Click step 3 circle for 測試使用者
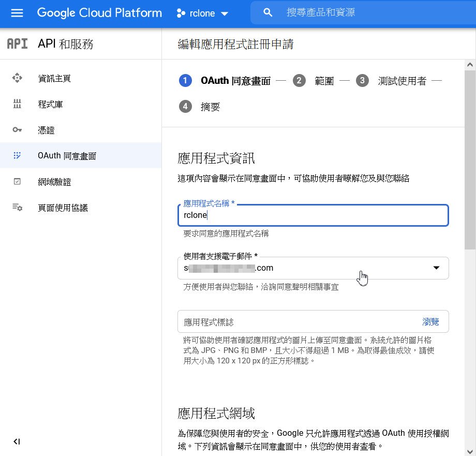This screenshot has height=456, width=476. pyautogui.click(x=362, y=81)
